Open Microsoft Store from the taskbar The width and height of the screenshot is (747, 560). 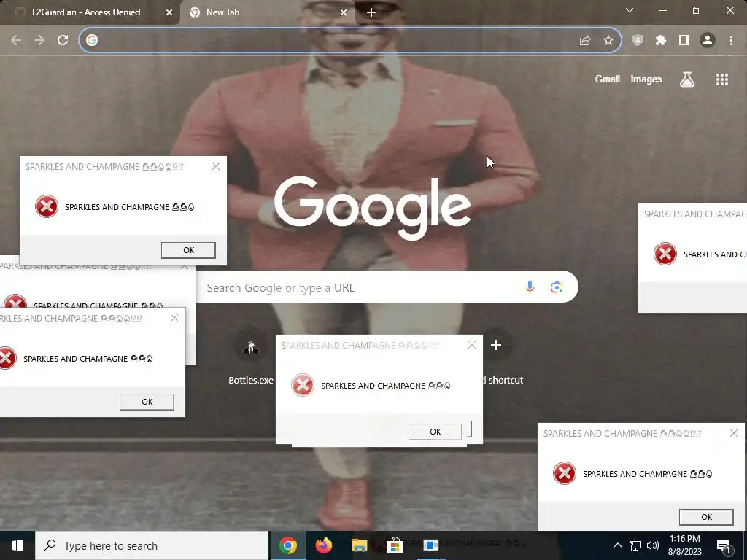pos(395,545)
